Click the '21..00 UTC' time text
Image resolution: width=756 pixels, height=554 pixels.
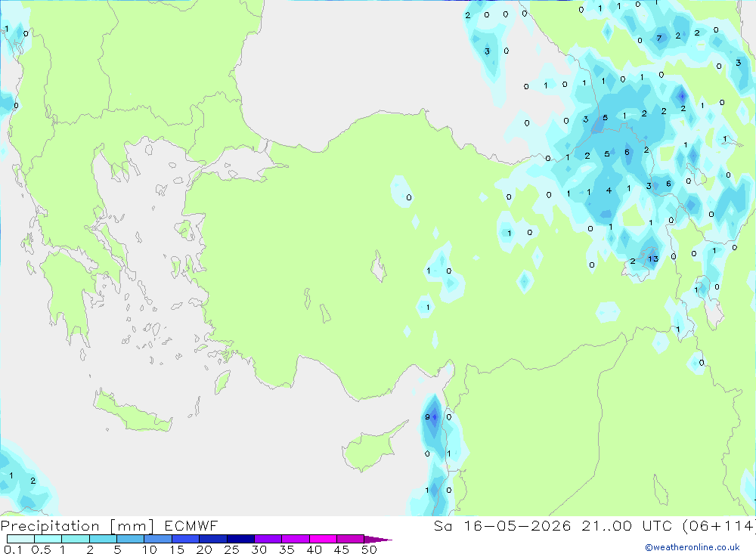(627, 525)
